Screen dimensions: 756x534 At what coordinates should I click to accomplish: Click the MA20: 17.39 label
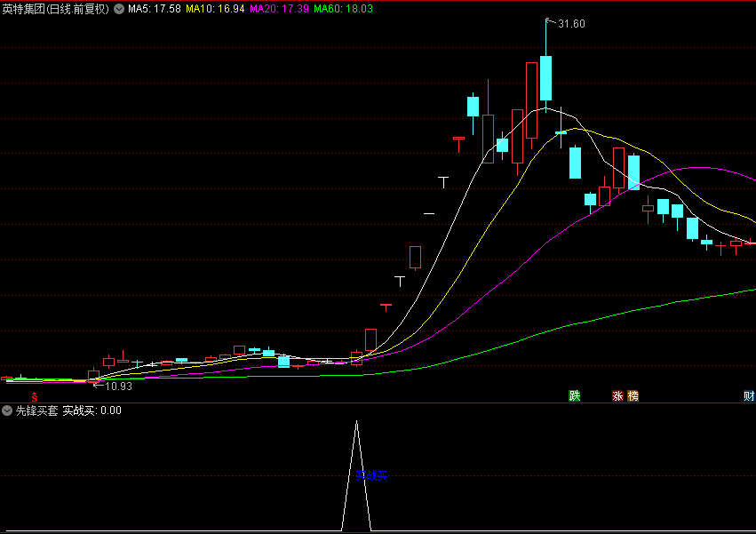pyautogui.click(x=279, y=9)
